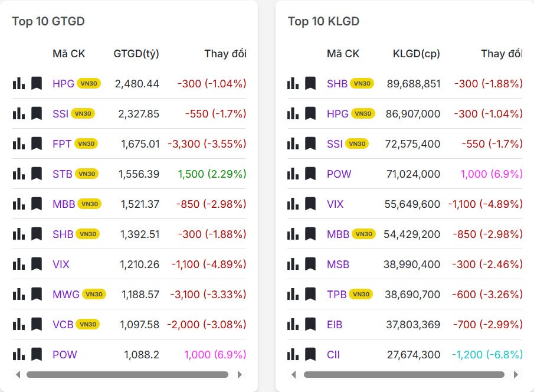The height and width of the screenshot is (392, 534).
Task: Click the chart icon next to CII
Action: (x=293, y=355)
